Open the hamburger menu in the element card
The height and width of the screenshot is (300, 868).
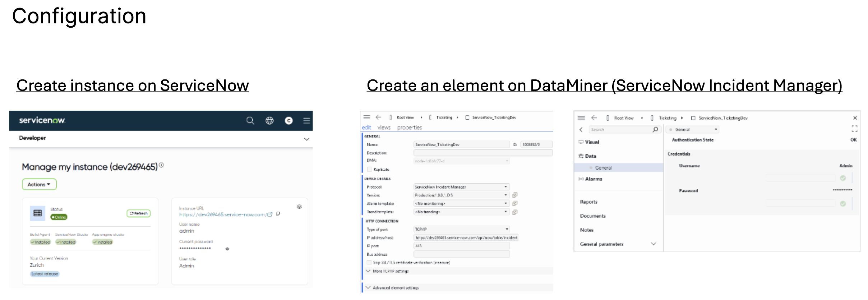(x=581, y=118)
